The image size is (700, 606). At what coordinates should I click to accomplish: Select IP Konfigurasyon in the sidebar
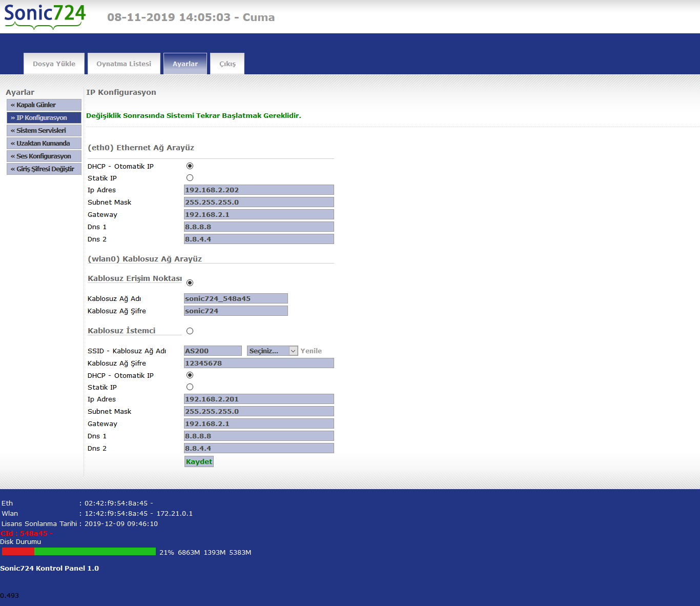[x=44, y=117]
